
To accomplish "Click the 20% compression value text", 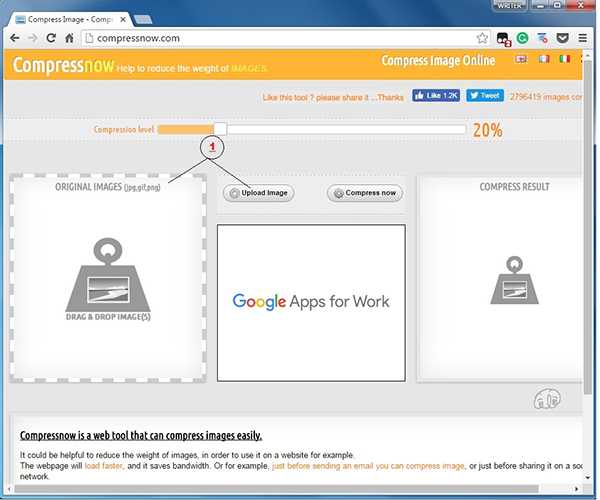I will coord(488,130).
